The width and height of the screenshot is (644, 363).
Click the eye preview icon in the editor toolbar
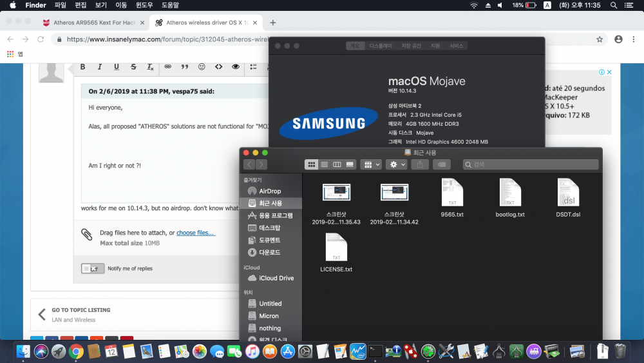pos(235,66)
